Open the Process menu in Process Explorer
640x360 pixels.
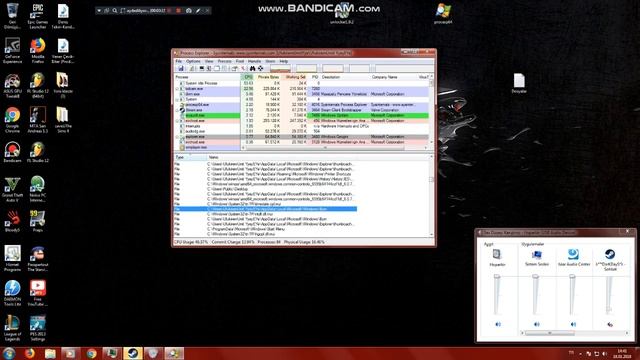(x=224, y=61)
